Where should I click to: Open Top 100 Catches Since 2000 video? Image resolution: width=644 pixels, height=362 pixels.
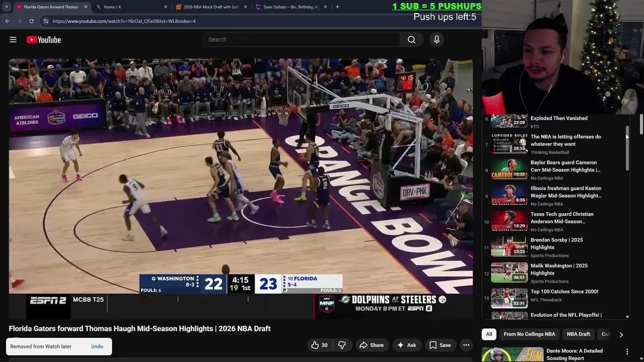tap(565, 292)
